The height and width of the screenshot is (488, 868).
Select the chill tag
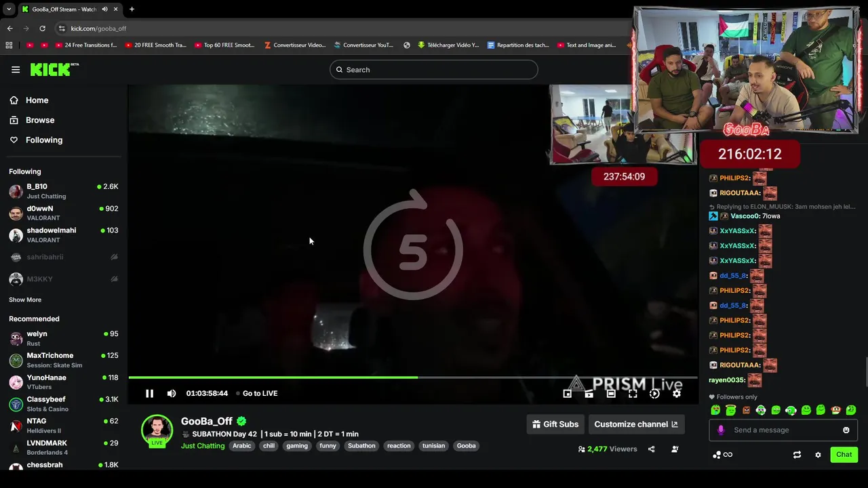point(269,446)
